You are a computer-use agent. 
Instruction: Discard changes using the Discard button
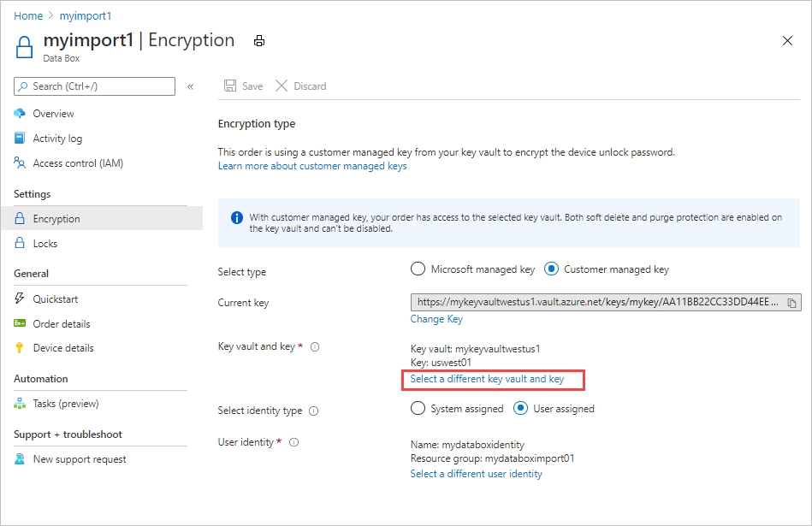tap(300, 86)
